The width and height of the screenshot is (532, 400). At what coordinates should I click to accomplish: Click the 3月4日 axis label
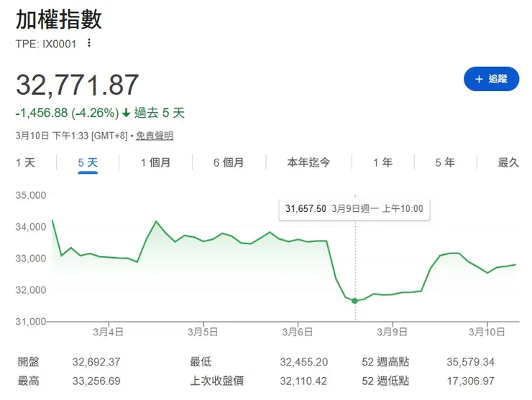109,332
